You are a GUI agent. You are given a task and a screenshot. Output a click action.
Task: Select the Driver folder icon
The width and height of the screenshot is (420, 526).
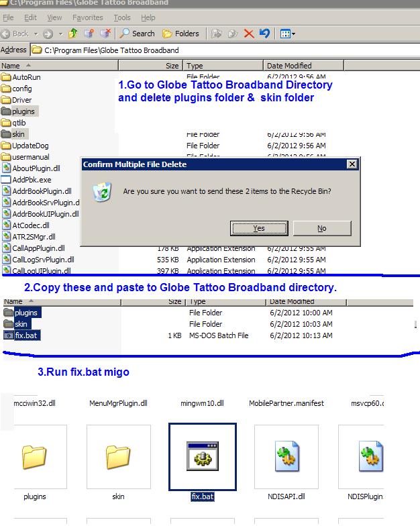[6, 100]
